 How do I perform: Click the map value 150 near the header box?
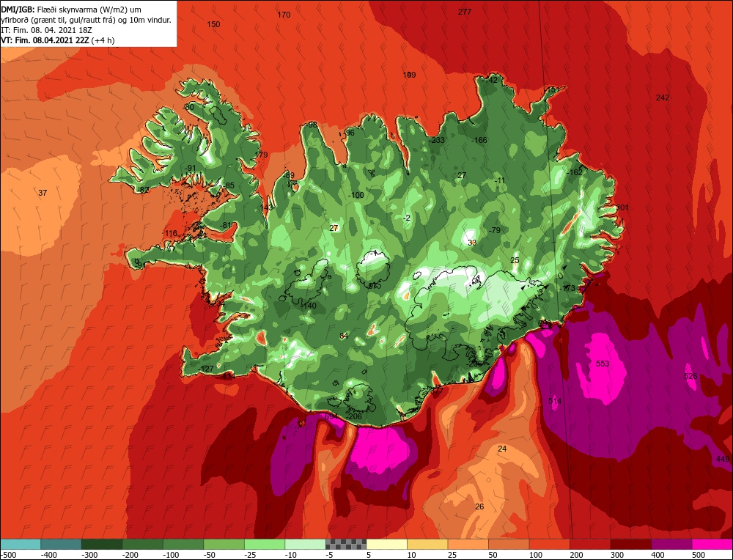click(x=213, y=24)
